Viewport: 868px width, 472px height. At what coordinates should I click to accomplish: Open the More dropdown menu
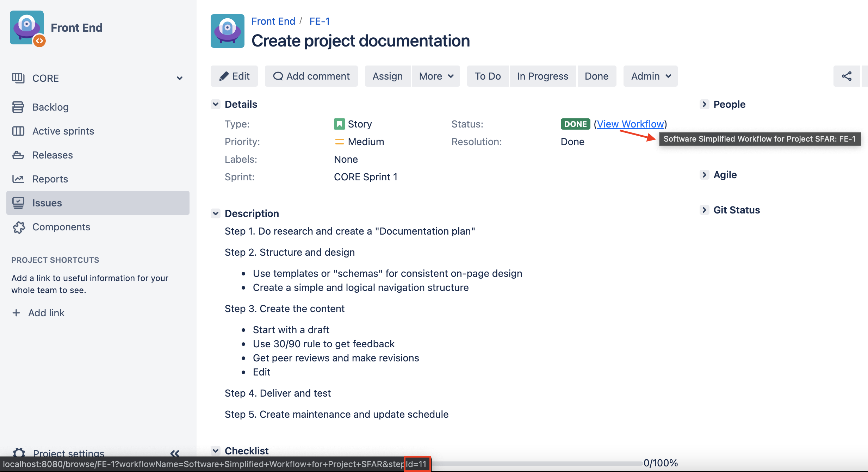point(436,76)
